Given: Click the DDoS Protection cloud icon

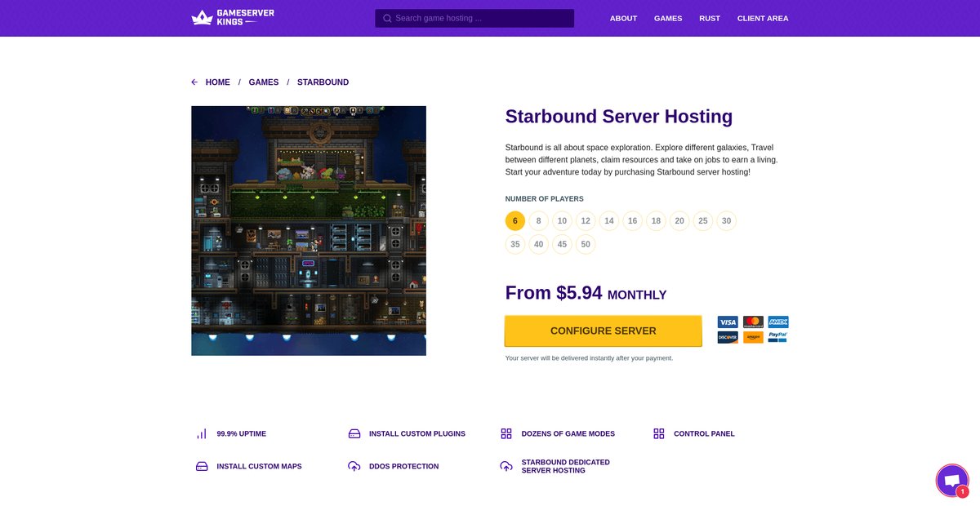Looking at the screenshot, I should click(354, 466).
